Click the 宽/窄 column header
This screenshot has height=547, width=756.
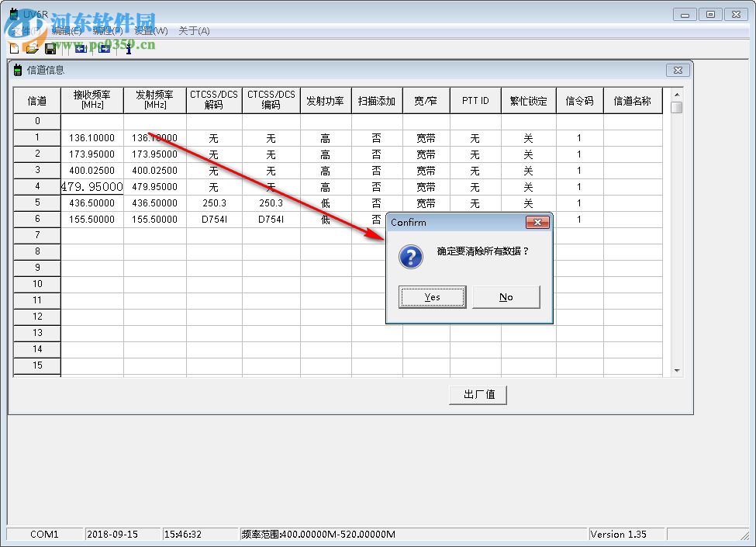pos(426,100)
